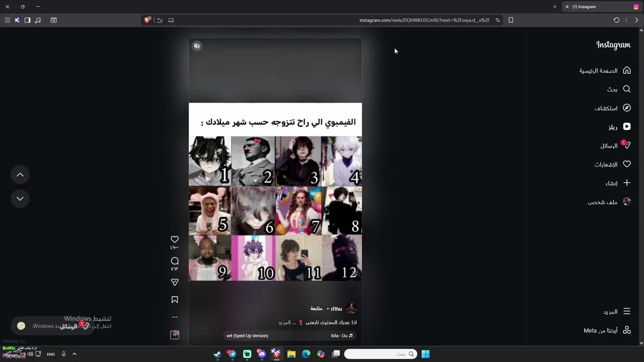Click the share arrow icon in address bar
The width and height of the screenshot is (644, 362).
pos(159,20)
